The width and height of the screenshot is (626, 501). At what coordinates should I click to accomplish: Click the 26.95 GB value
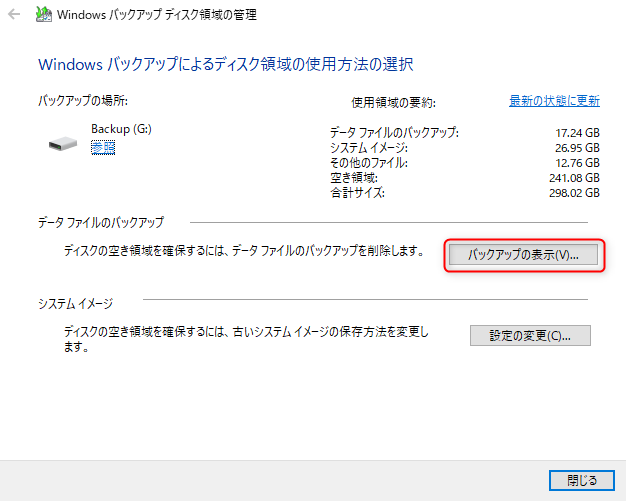(x=577, y=148)
